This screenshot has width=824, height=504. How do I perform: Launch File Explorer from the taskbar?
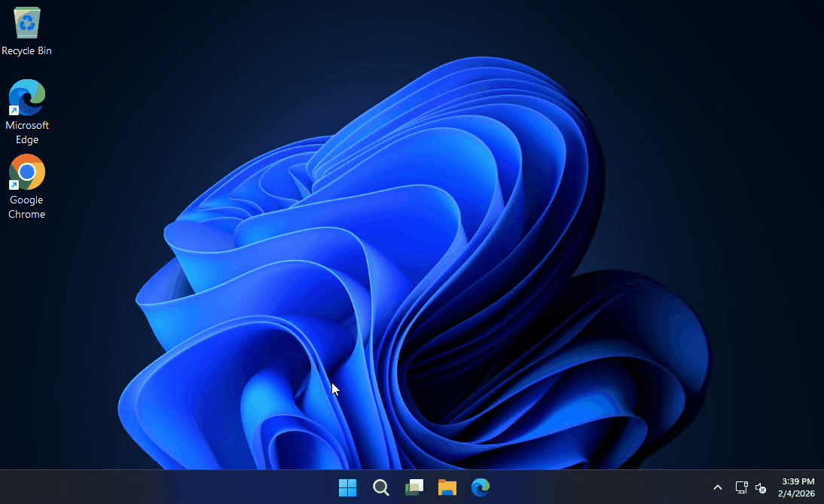click(x=447, y=487)
